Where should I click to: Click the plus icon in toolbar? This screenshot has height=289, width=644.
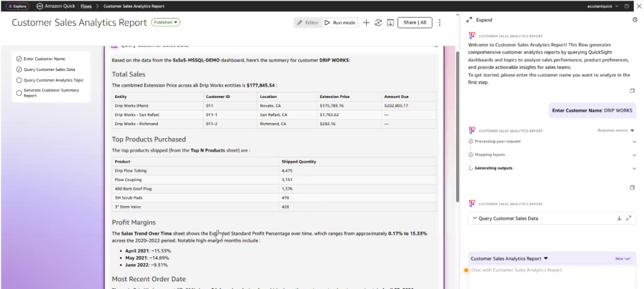click(367, 23)
